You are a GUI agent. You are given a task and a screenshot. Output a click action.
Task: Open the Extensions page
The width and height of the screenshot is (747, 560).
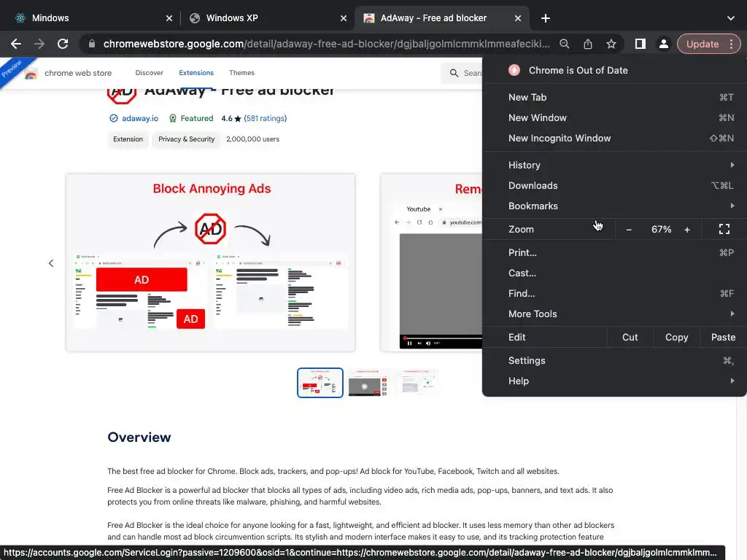196,73
